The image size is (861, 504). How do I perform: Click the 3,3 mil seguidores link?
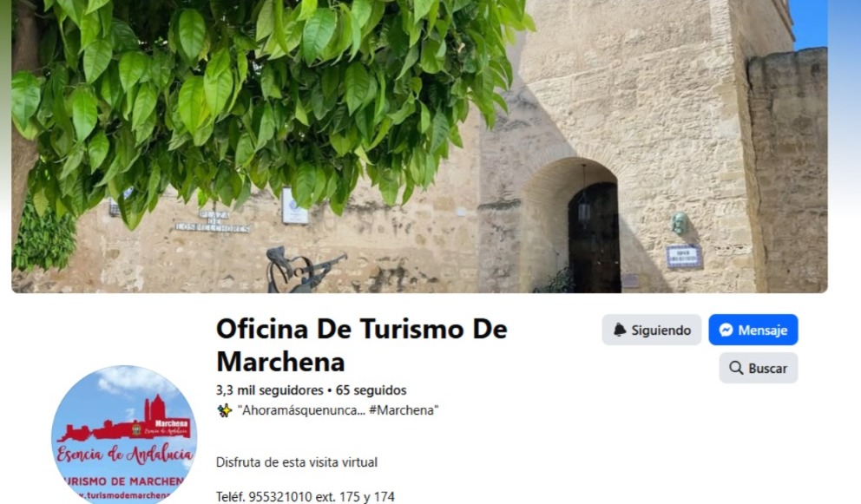[x=270, y=390]
